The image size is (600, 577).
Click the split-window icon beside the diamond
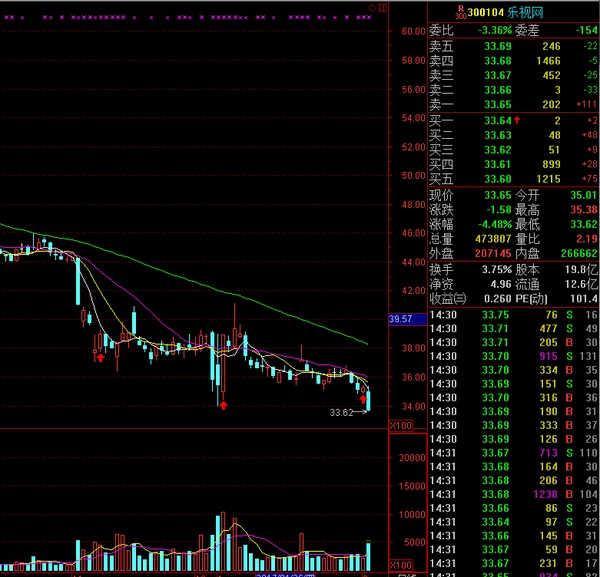[382, 8]
